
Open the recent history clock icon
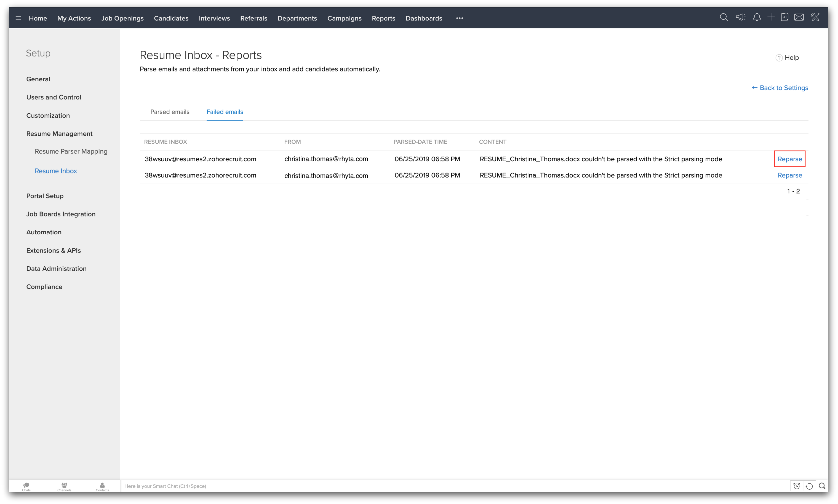810,486
